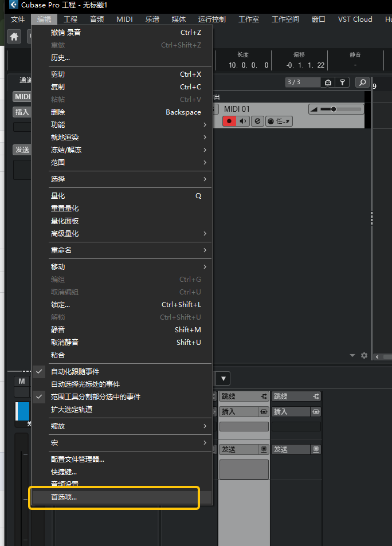392x546 pixels.
Task: Click the find tracks magnifier icon
Action: 362,82
